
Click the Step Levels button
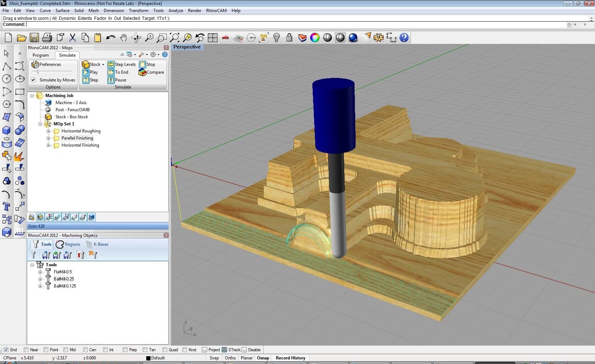121,64
